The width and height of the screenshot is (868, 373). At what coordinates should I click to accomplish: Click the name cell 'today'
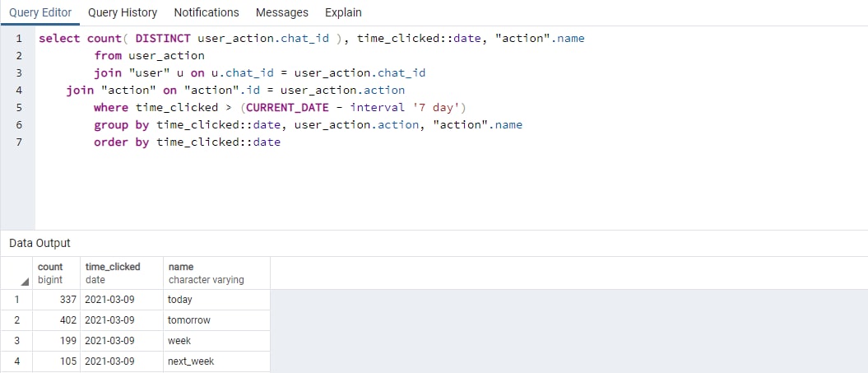point(216,299)
